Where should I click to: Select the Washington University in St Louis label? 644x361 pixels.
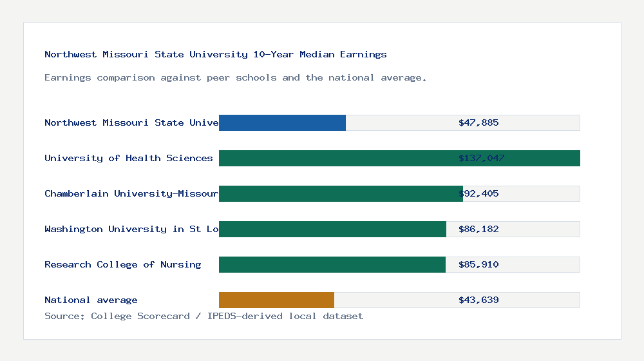(x=131, y=229)
